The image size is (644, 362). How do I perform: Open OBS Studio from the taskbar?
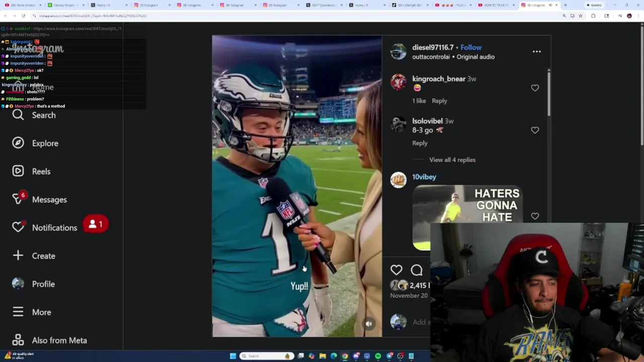coord(400,356)
